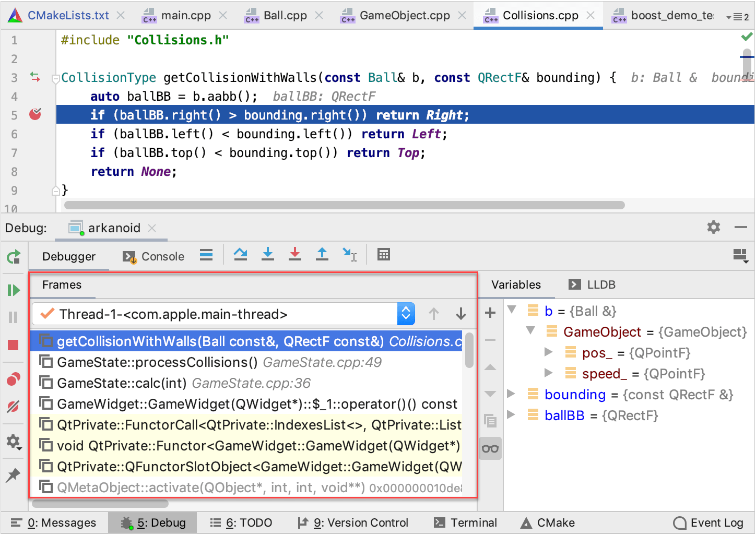This screenshot has width=756, height=535.
Task: Open the Restore Layout icon menu
Action: [740, 255]
